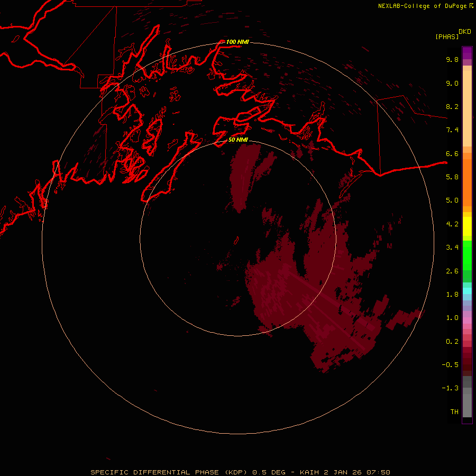Image resolution: width=476 pixels, height=476 pixels.
Task: Click the -0.5 value on the color scale
Action: tap(450, 365)
